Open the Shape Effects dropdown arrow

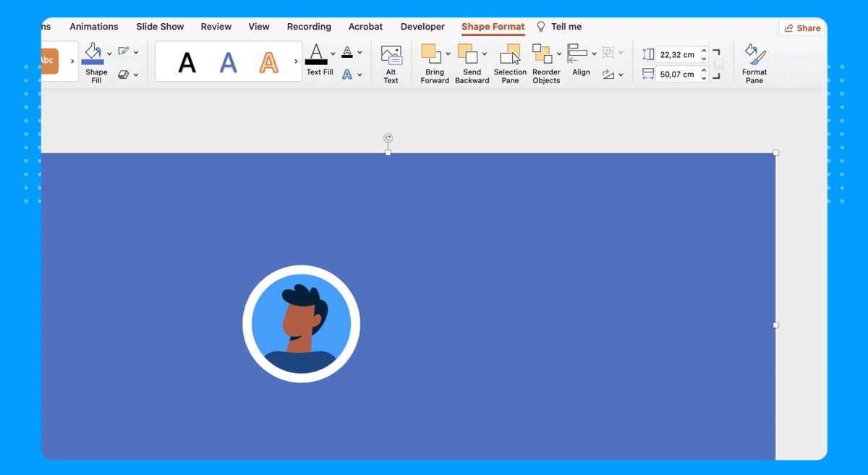tap(136, 74)
